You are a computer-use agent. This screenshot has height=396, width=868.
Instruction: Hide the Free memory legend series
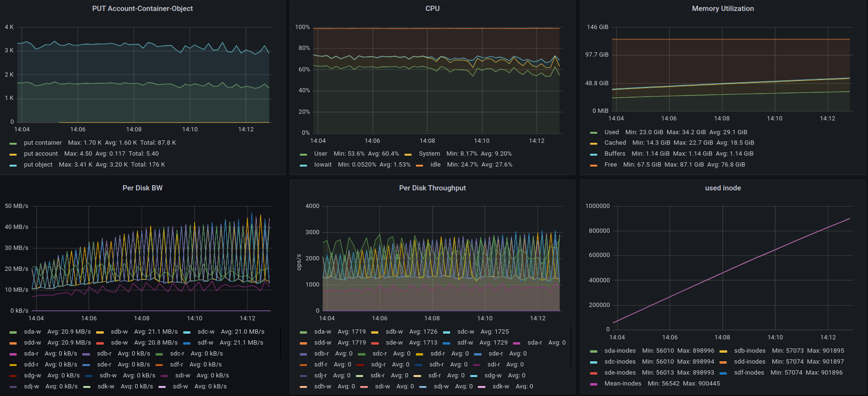pyautogui.click(x=610, y=165)
